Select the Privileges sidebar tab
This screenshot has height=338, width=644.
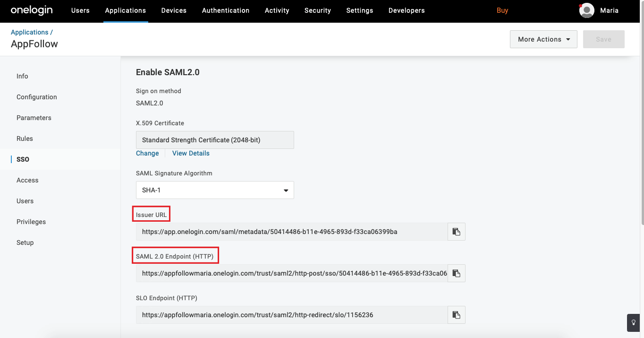31,222
